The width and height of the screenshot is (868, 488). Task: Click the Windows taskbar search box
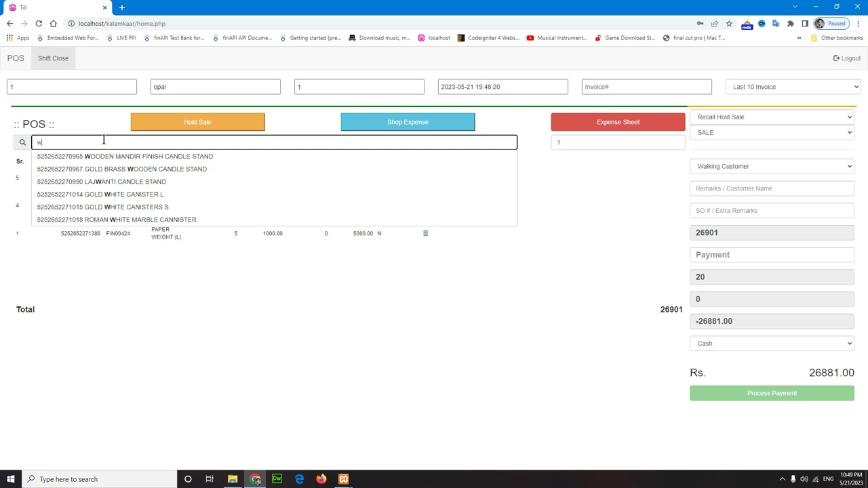[x=99, y=479]
